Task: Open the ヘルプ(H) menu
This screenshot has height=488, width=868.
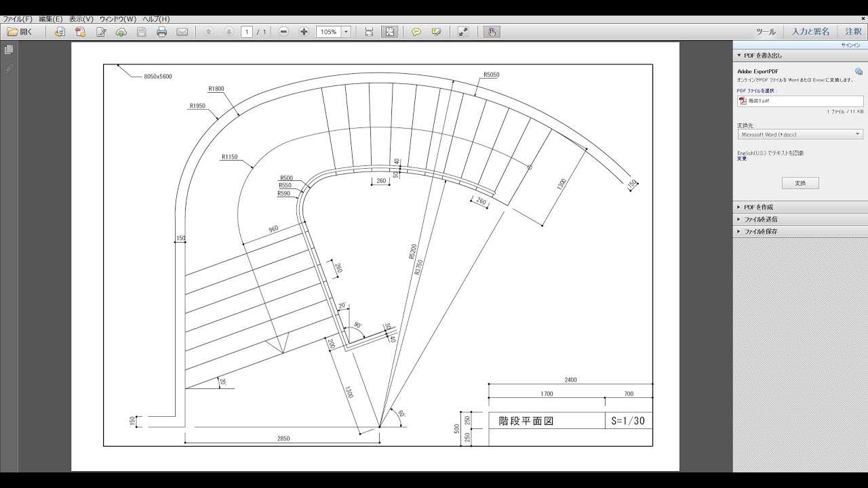Action: pyautogui.click(x=156, y=19)
